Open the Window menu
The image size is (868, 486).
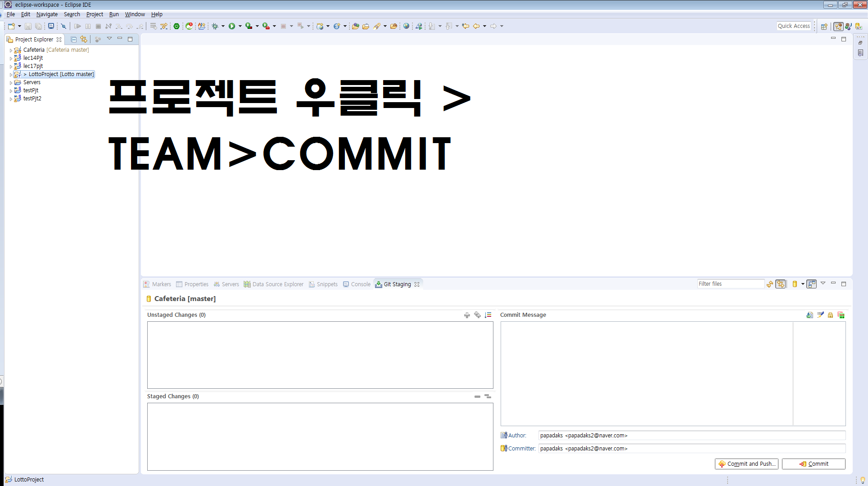click(135, 14)
